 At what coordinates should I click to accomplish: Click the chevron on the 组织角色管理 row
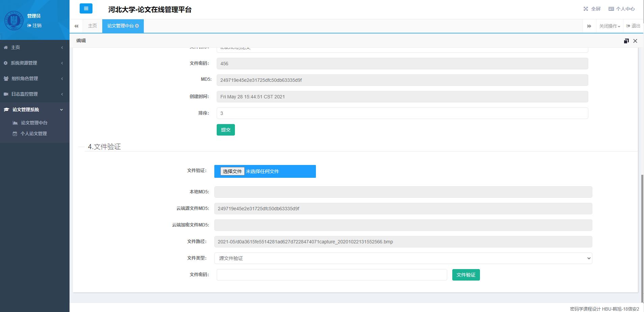click(62, 78)
